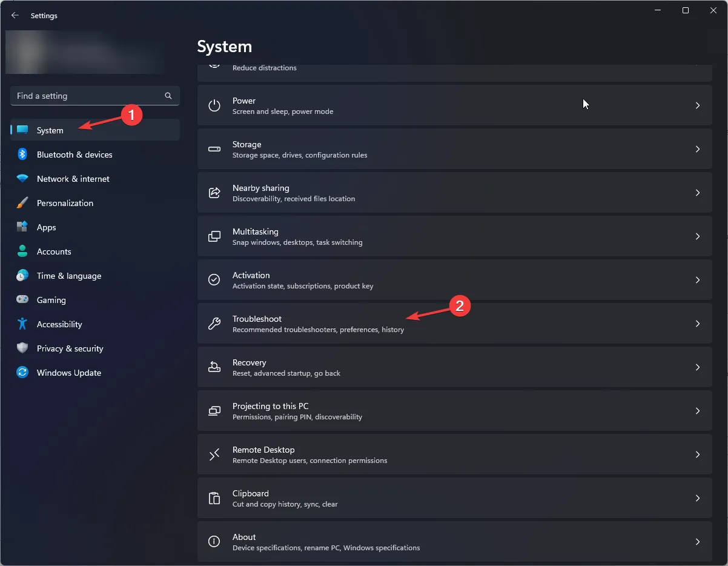This screenshot has width=728, height=566.
Task: Open Nearby sharing using its chevron
Action: tap(698, 193)
